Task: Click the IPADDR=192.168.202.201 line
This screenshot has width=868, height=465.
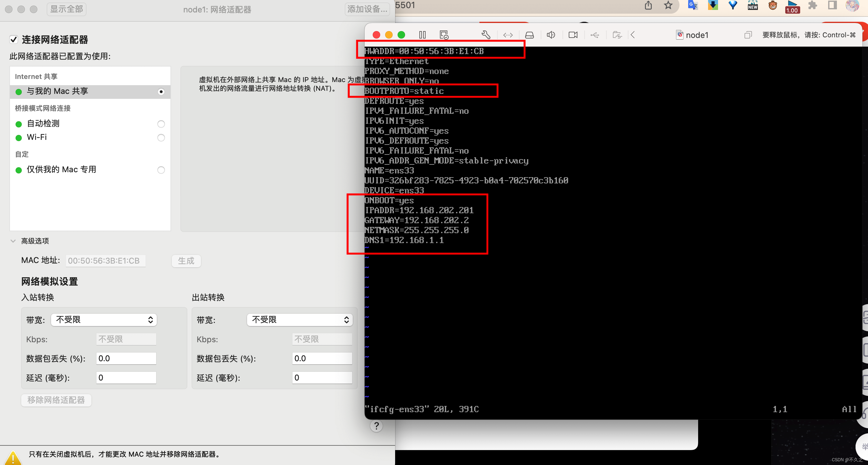Action: 419,210
